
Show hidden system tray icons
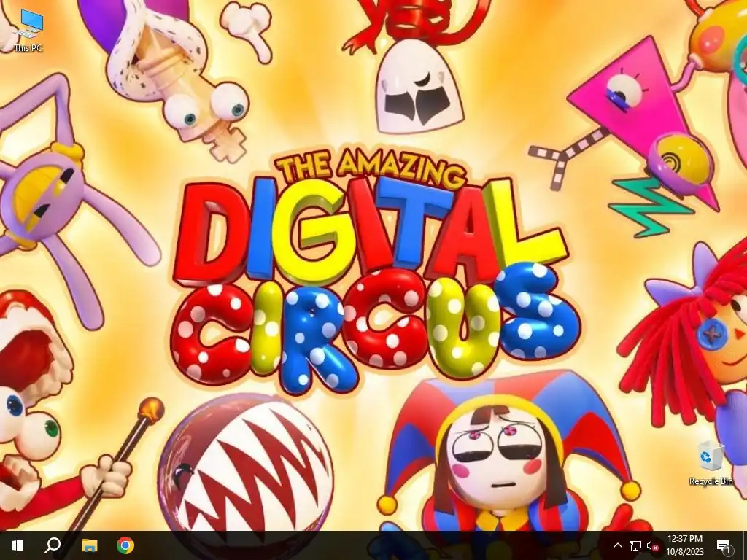click(617, 545)
